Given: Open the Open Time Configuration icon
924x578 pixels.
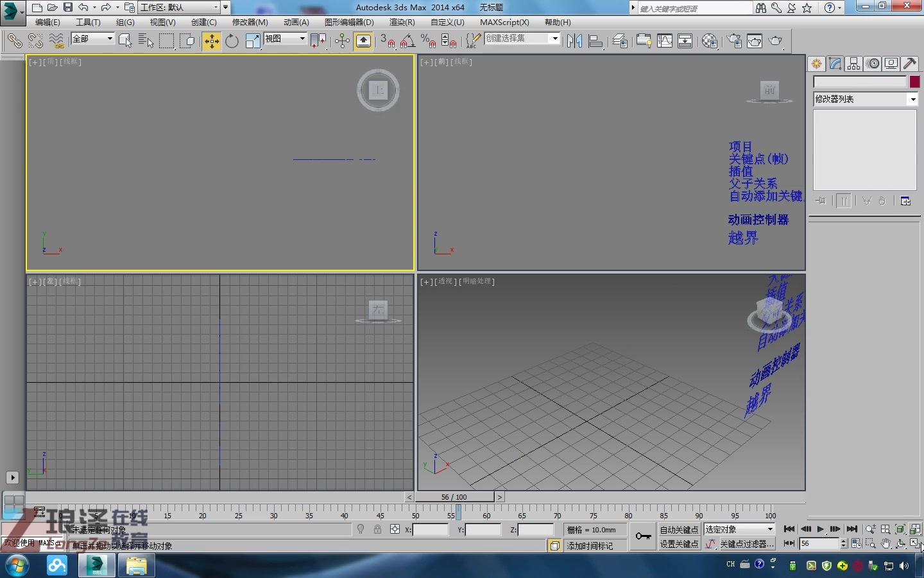Looking at the screenshot, I should point(856,543).
